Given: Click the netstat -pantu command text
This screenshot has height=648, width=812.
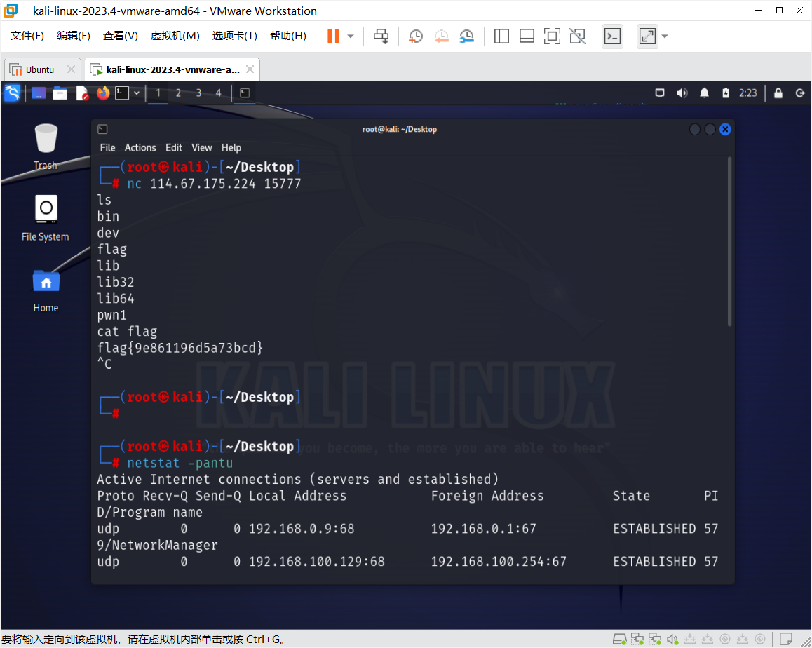Looking at the screenshot, I should [180, 463].
